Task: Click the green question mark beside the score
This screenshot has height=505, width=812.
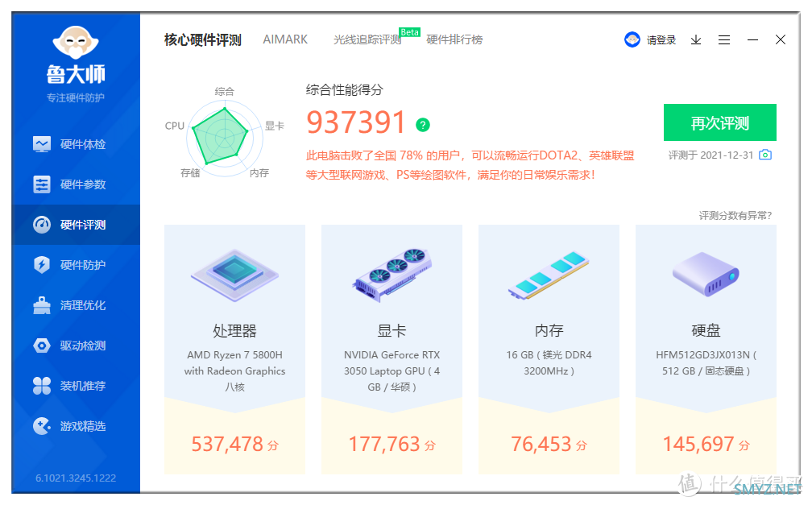Action: pyautogui.click(x=423, y=125)
